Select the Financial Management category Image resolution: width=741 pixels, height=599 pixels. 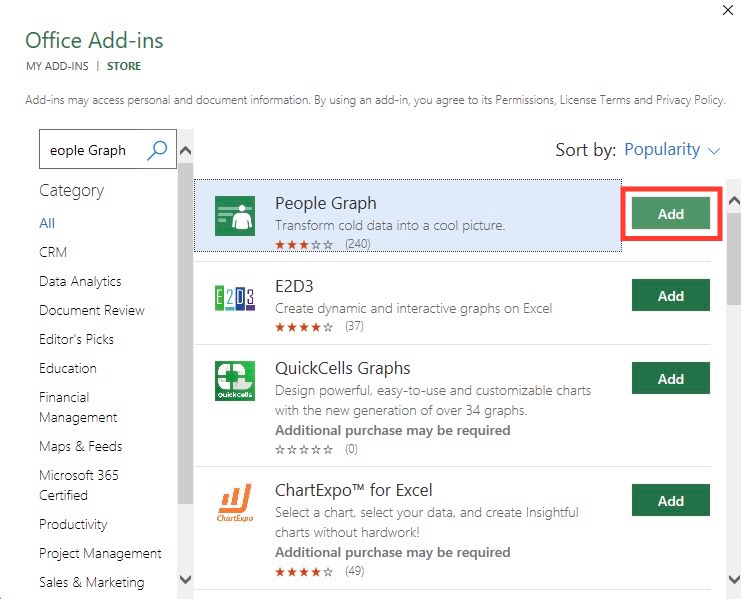(x=78, y=407)
